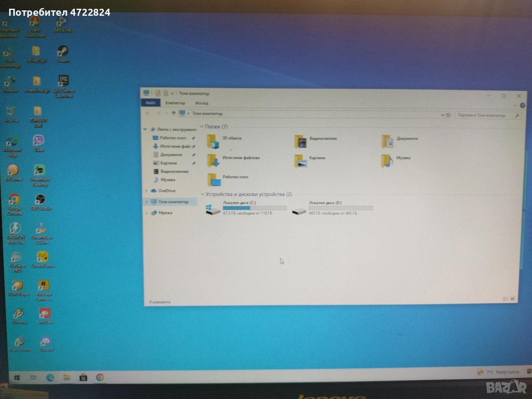532x399 pixels.
Task: Open Task View on the taskbar
Action: tap(33, 378)
